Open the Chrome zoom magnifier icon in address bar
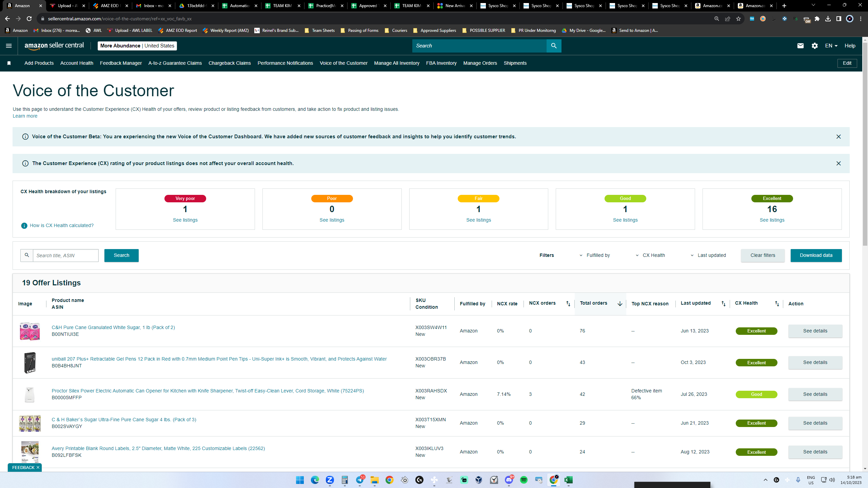 click(x=717, y=19)
